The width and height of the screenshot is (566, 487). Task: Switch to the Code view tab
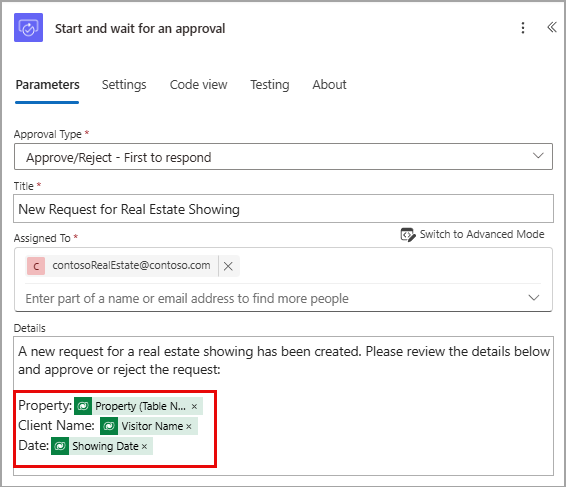pos(199,85)
